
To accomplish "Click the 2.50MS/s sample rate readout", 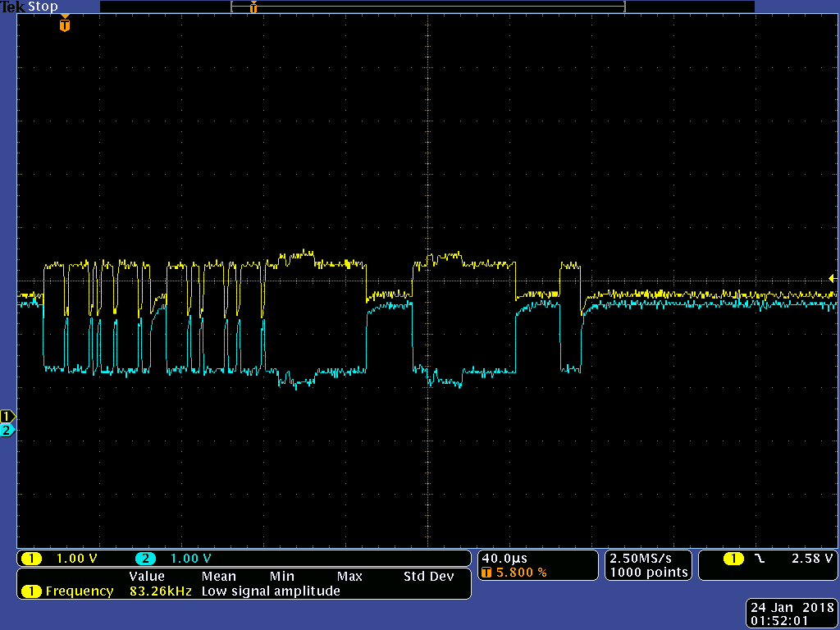I will coord(641,558).
